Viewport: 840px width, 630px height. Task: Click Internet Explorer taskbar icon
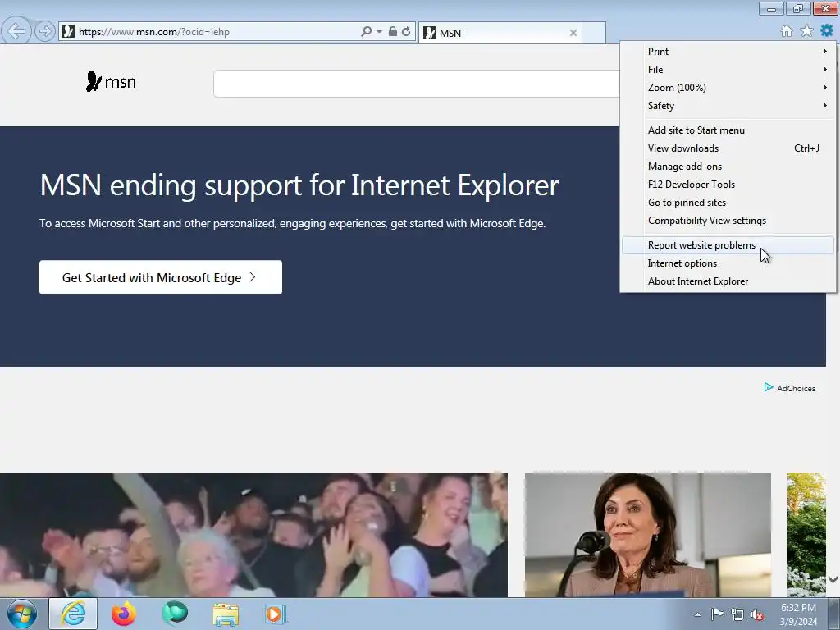tap(73, 614)
